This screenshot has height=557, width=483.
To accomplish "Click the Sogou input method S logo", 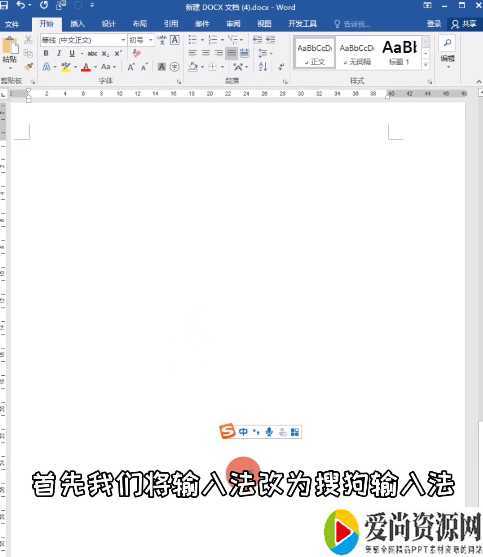I will [x=227, y=431].
